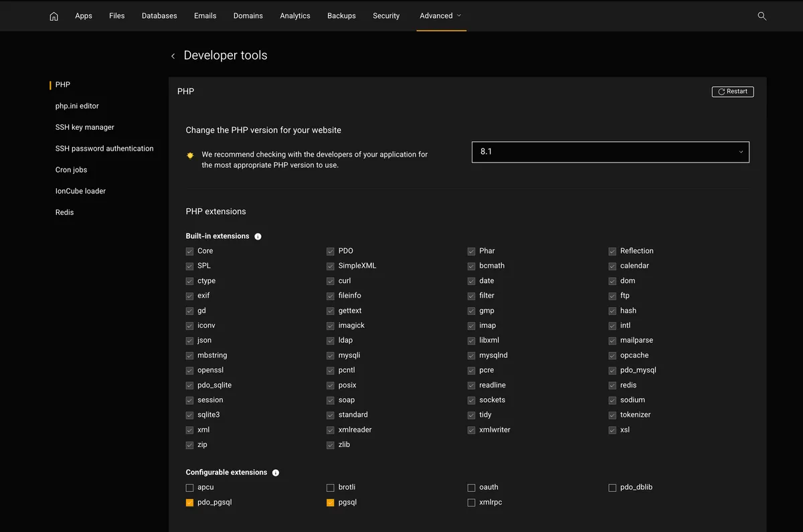Click the Developer tools heading

click(x=226, y=56)
